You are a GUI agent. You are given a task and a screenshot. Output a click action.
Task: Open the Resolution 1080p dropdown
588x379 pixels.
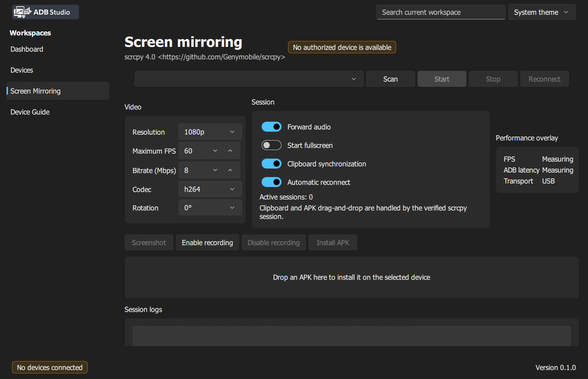pos(210,132)
